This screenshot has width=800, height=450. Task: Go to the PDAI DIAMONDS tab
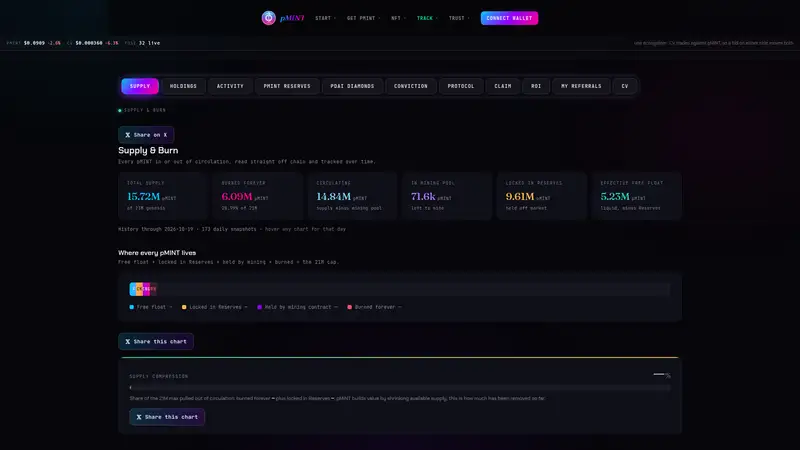(352, 86)
